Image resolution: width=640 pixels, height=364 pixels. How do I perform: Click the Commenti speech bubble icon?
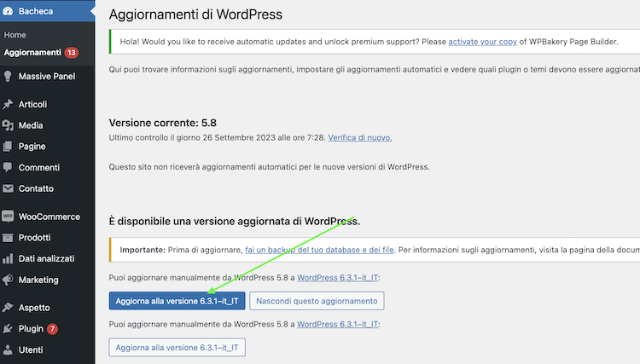click(8, 168)
